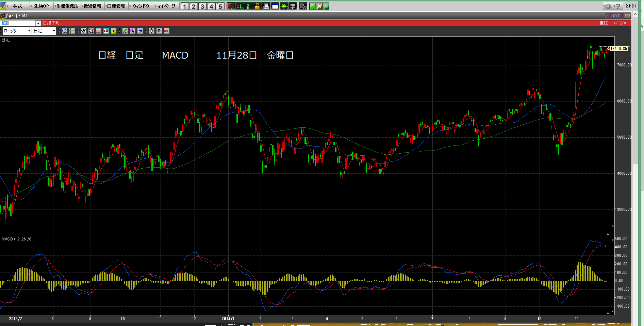Click the red ALL icon

pos(167,31)
